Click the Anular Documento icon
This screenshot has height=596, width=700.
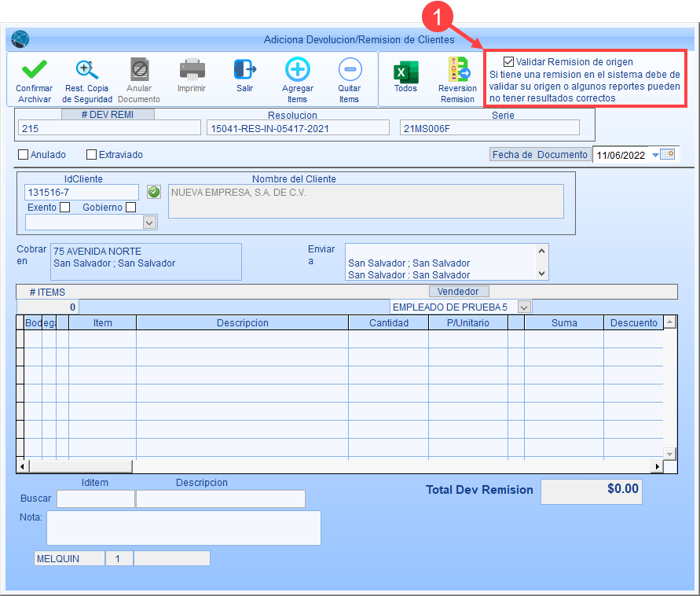click(x=139, y=70)
